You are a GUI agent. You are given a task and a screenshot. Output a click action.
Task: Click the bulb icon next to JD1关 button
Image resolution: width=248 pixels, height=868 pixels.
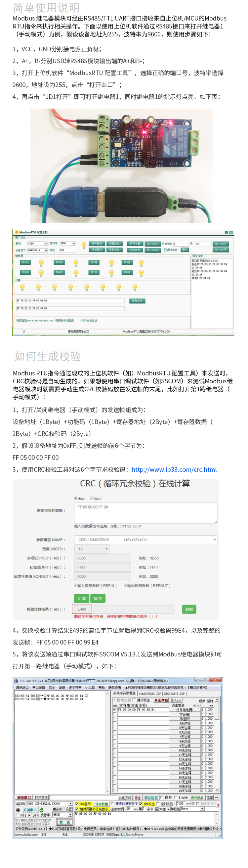point(41,263)
